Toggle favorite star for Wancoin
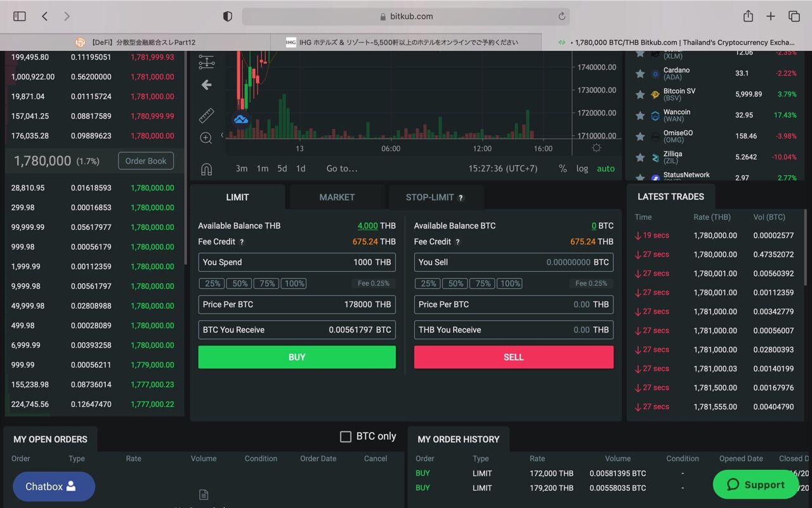This screenshot has height=508, width=812. click(x=641, y=116)
